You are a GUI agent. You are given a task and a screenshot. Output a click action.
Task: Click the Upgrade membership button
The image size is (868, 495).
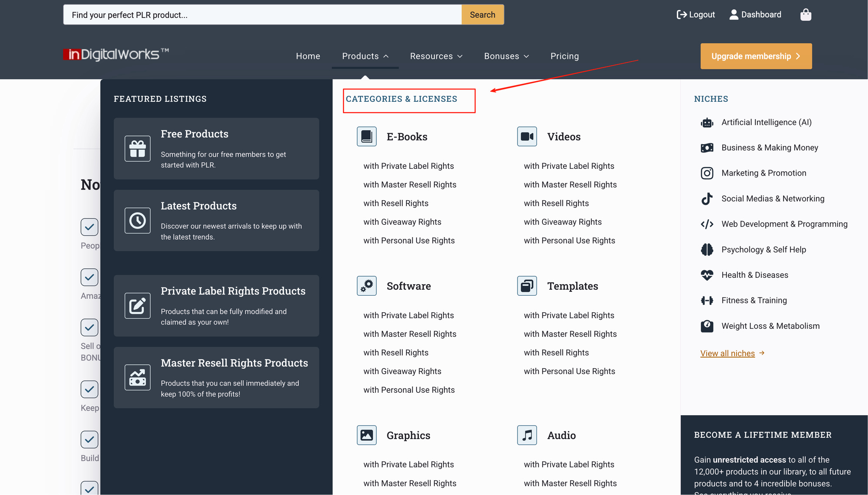coord(756,56)
